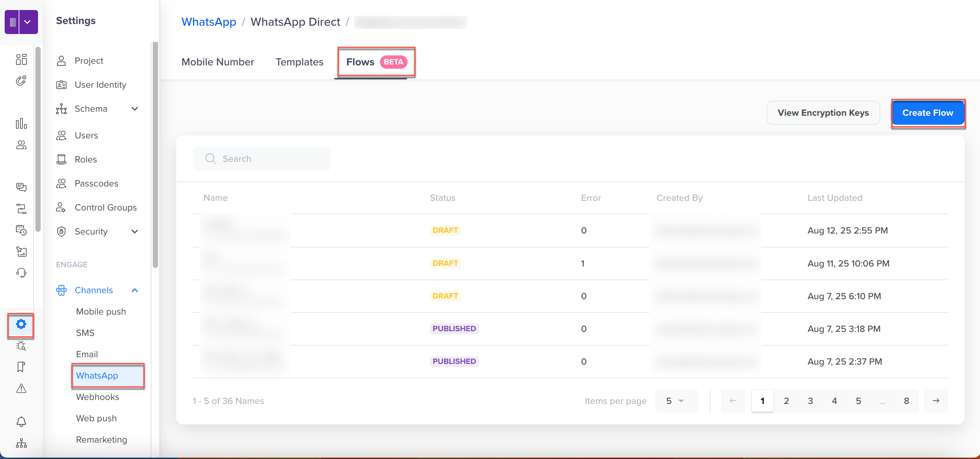Click View Encryption Keys button
This screenshot has height=459, width=980.
coord(823,113)
